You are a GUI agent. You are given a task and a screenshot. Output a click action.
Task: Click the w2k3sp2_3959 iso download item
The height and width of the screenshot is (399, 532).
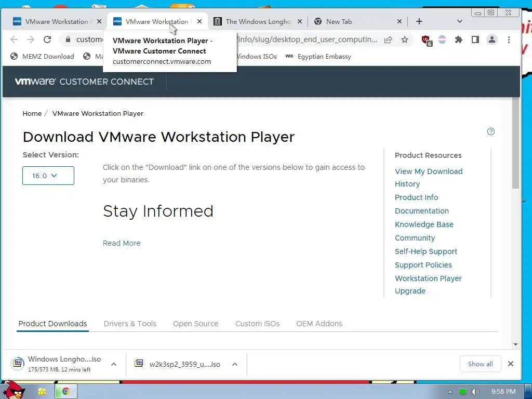pos(178,364)
